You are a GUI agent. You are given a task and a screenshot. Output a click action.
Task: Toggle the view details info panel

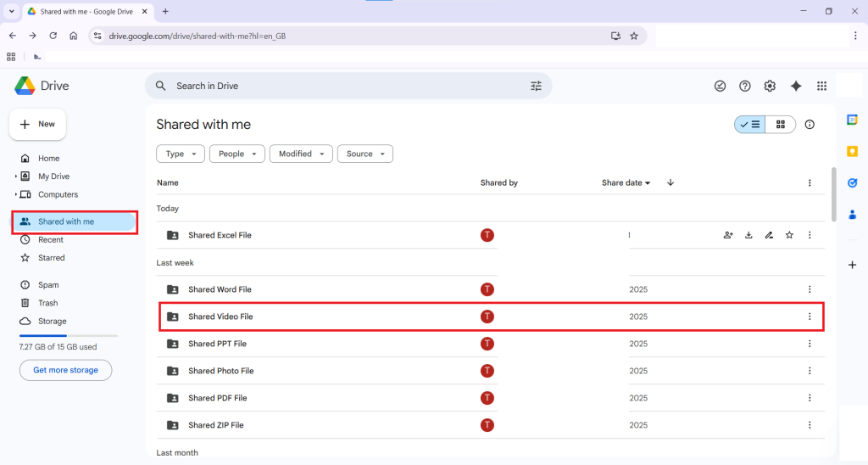coord(810,125)
